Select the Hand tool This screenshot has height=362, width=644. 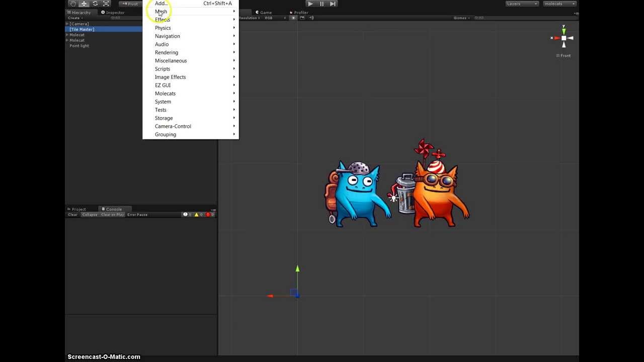tap(73, 4)
